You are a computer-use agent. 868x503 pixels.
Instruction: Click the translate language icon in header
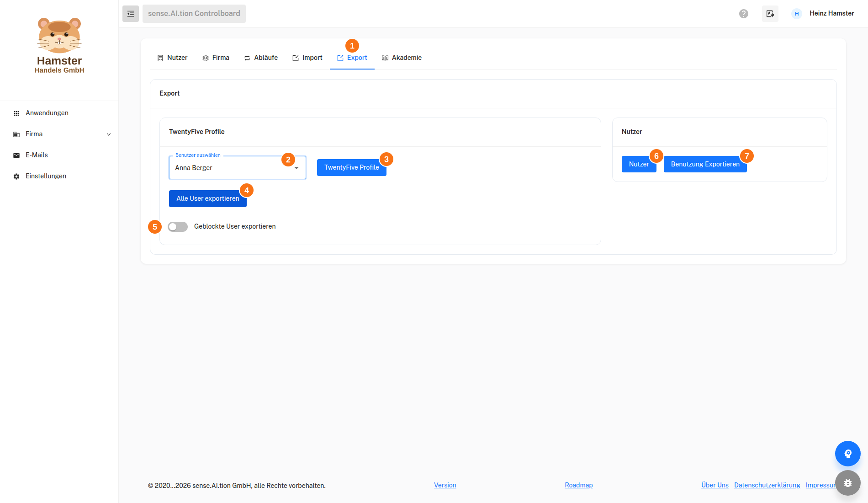tap(770, 14)
